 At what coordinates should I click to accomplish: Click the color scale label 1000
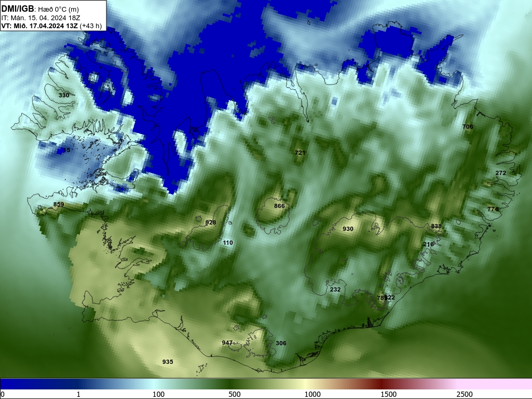click(312, 394)
